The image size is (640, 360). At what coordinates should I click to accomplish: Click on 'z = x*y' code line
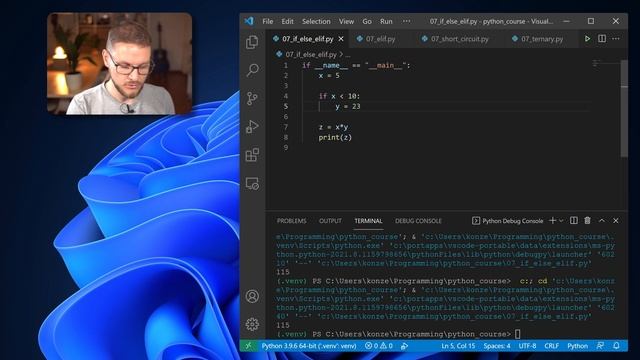pos(333,127)
